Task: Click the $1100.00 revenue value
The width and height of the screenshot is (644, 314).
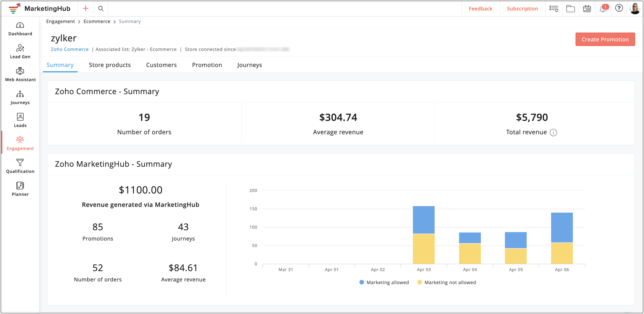Action: point(141,190)
